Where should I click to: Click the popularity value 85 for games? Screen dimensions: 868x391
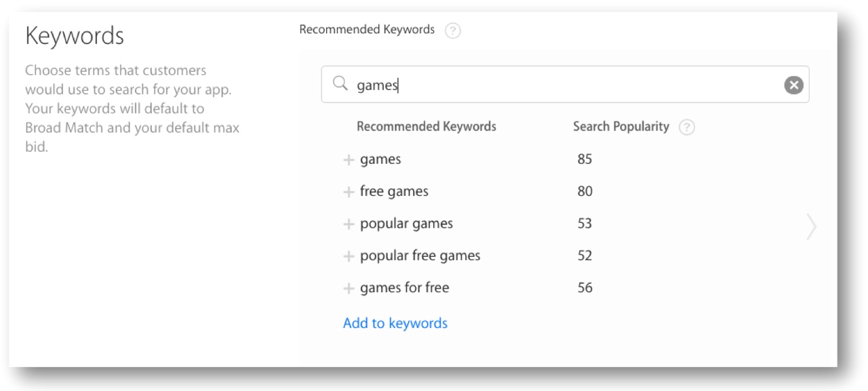(x=585, y=159)
